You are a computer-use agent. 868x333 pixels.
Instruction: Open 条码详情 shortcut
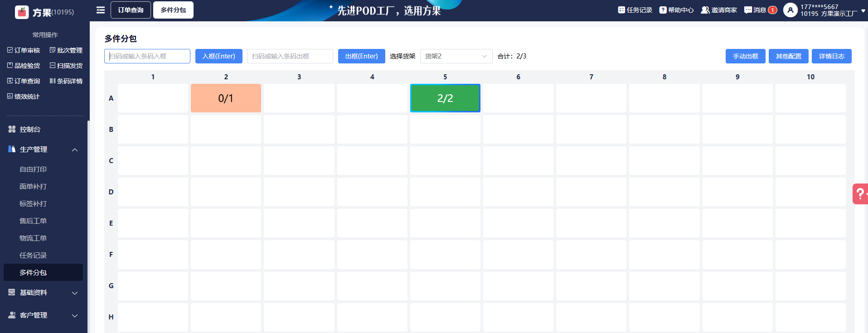(x=66, y=81)
